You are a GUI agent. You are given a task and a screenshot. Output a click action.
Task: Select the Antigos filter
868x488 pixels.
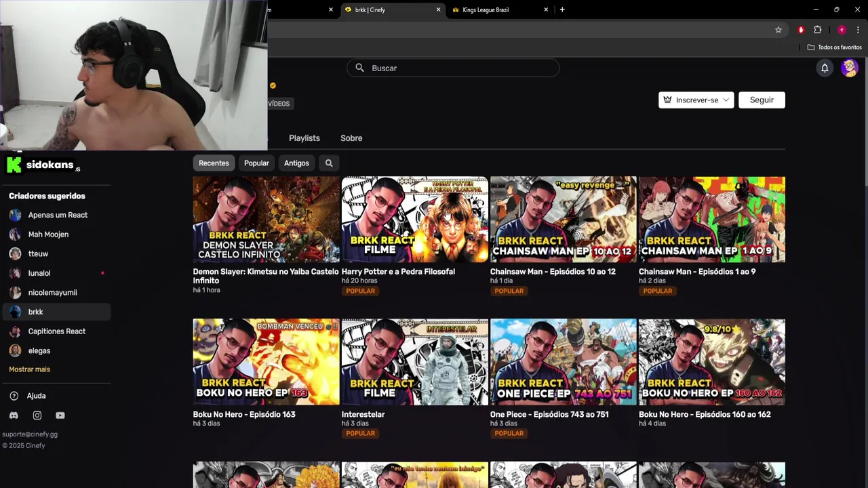(x=296, y=163)
